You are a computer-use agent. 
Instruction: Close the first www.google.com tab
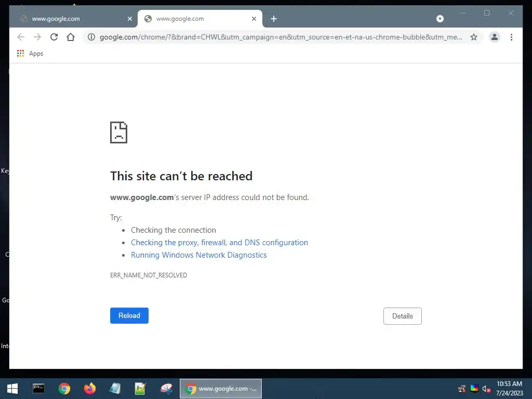tap(129, 19)
